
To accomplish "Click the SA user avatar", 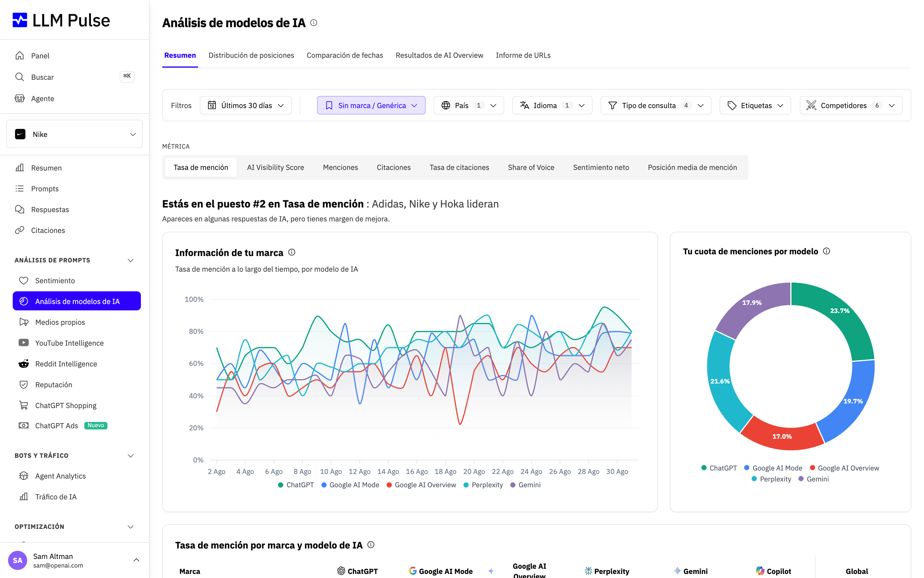I will pos(18,560).
